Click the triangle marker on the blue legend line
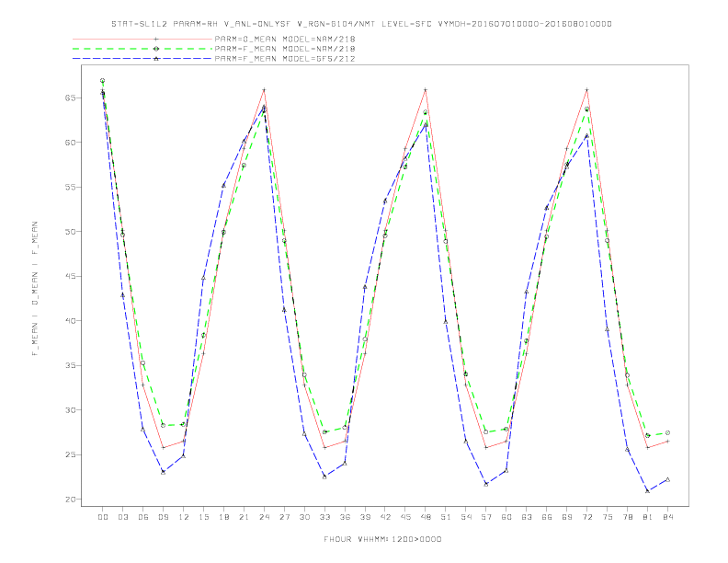The width and height of the screenshot is (728, 563). pos(156,59)
